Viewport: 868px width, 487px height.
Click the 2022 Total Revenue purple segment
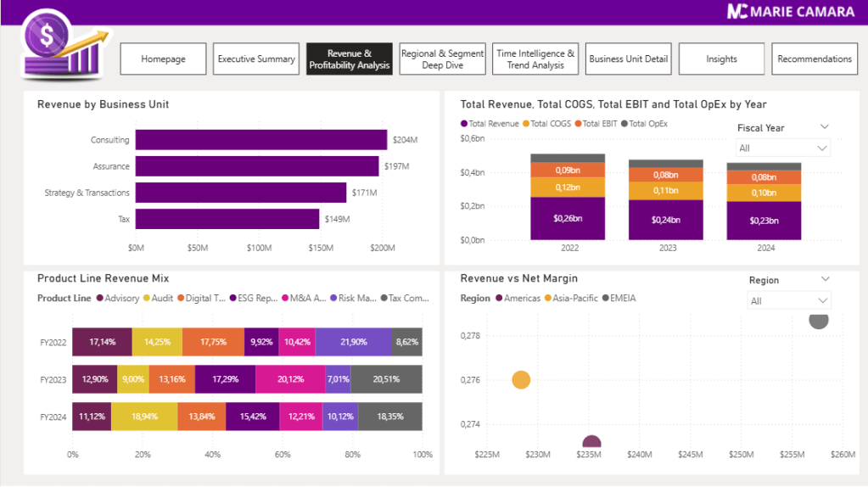(568, 218)
